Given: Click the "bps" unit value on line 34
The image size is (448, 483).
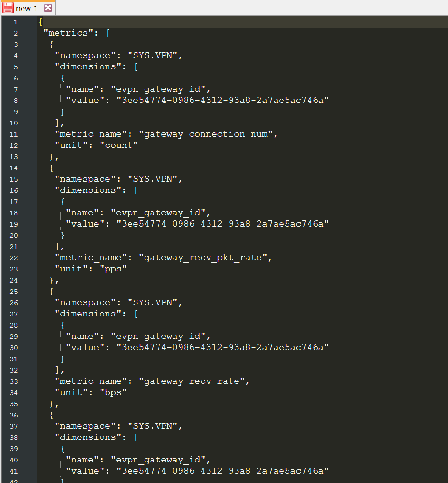Looking at the screenshot, I should click(113, 393).
